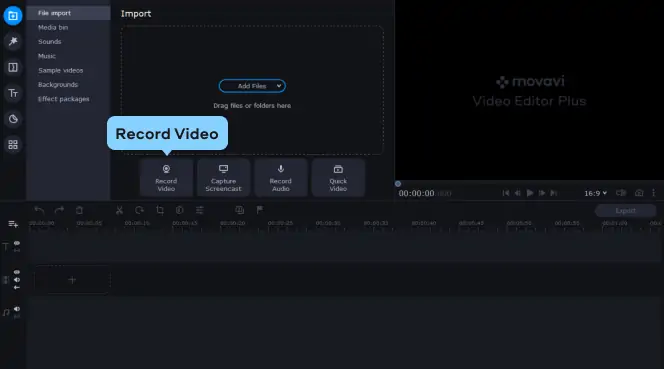Click the titles track T icon
664x369 pixels.
click(6, 247)
